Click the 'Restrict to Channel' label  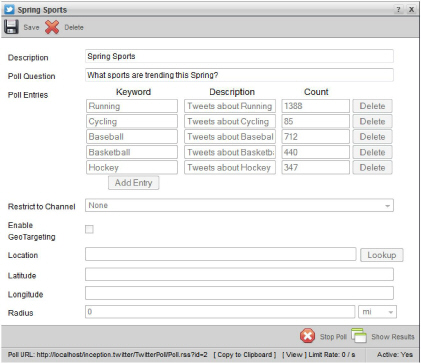[42, 207]
